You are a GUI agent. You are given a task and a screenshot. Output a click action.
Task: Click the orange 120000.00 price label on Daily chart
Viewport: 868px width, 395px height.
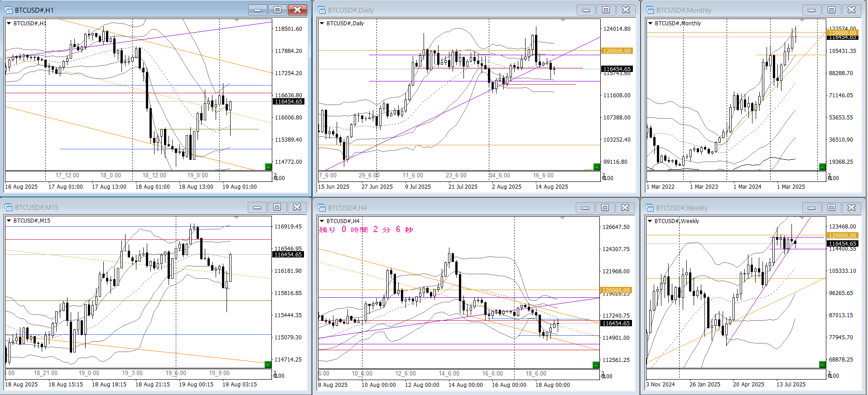point(617,51)
